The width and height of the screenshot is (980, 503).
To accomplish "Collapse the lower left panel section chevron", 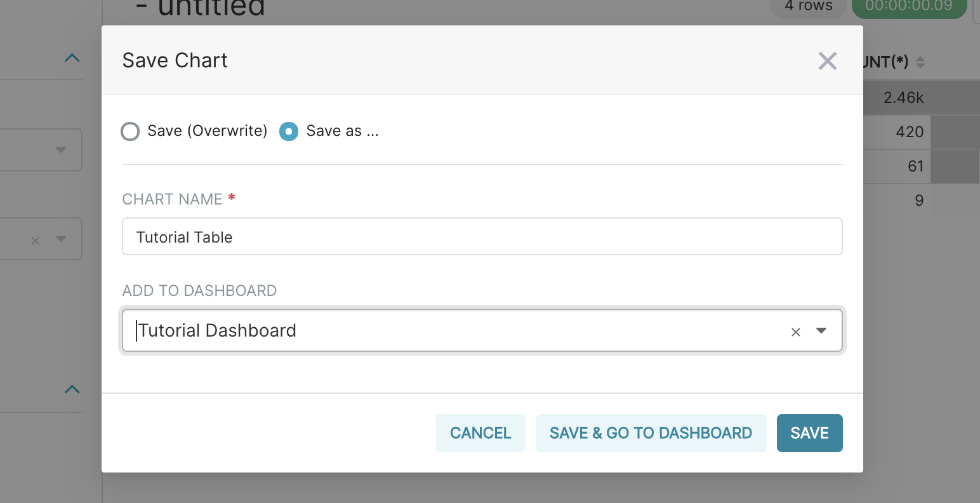I will [72, 389].
